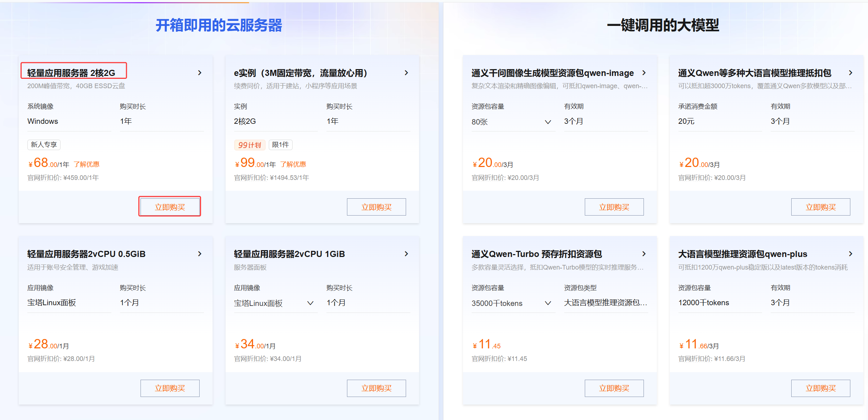Expand the 35000千tokens capacity dropdown
Viewport: 868px width, 420px height.
click(548, 303)
